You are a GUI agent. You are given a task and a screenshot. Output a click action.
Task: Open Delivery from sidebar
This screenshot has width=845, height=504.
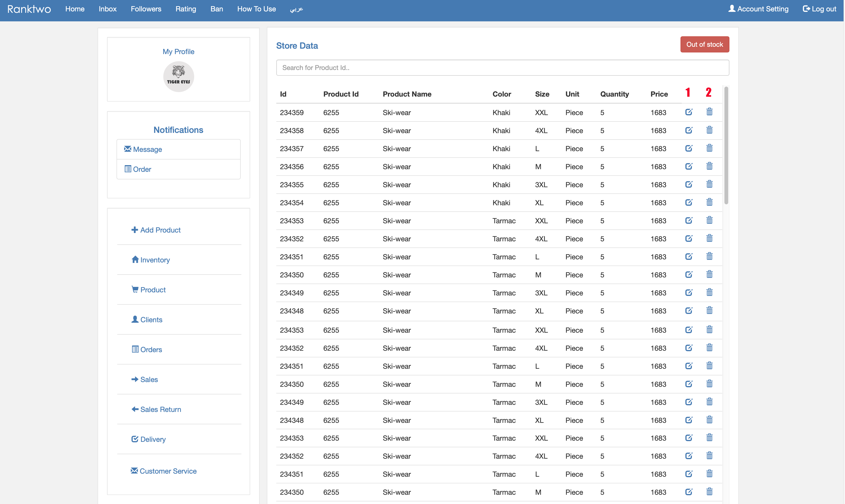click(148, 439)
